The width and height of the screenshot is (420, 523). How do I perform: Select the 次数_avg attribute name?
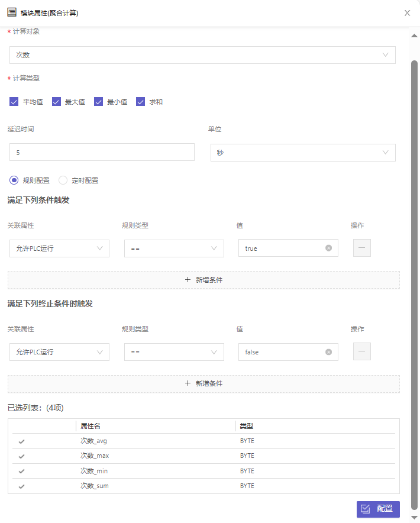pyautogui.click(x=93, y=441)
